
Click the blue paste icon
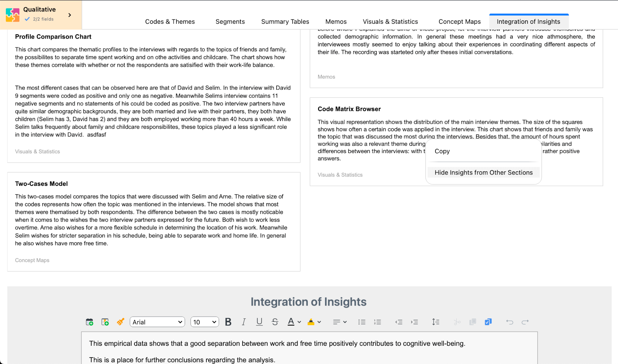488,322
